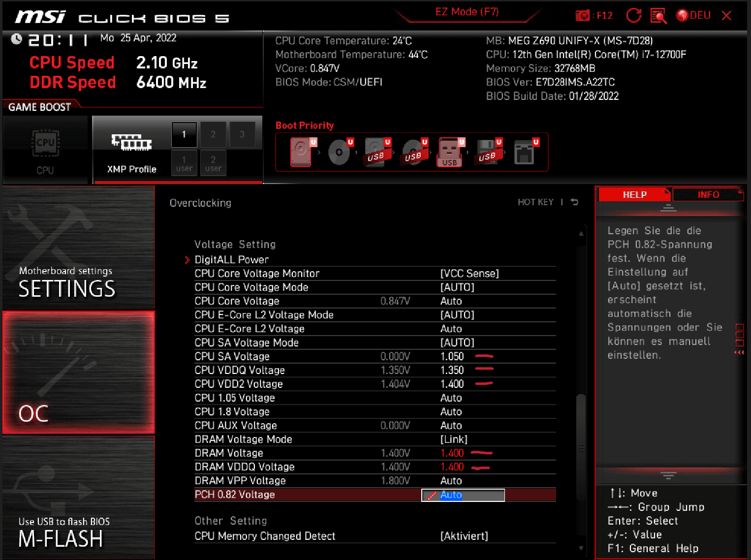
Task: Edit CPU SA Voltage value 1.050
Action: [452, 356]
